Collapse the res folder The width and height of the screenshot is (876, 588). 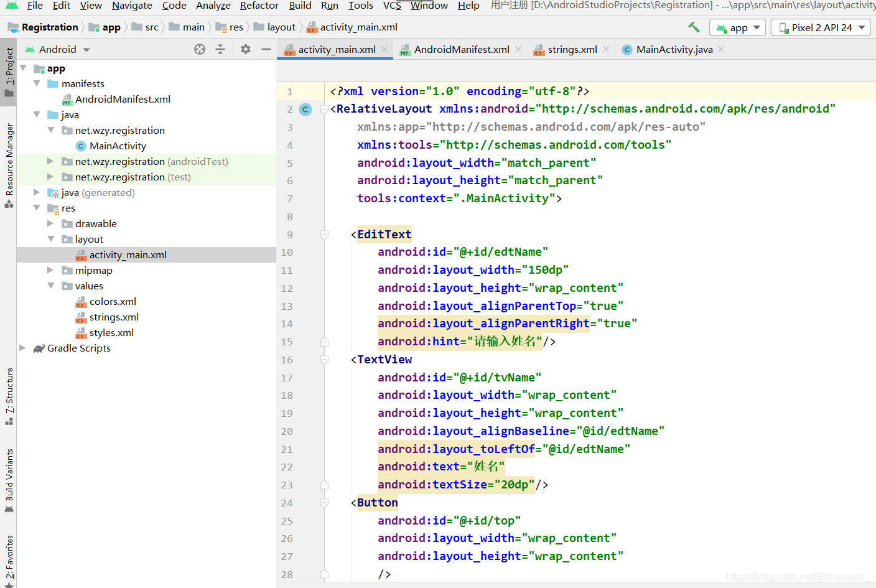pos(37,208)
